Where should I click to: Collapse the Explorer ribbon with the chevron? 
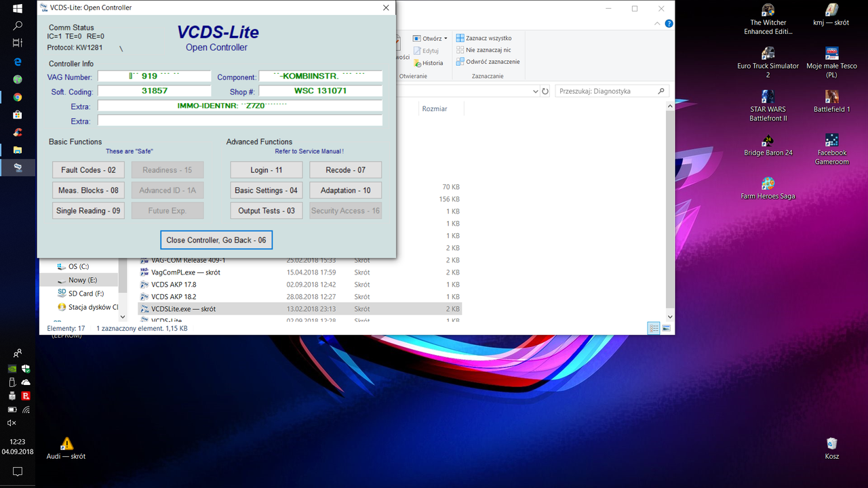click(x=657, y=24)
